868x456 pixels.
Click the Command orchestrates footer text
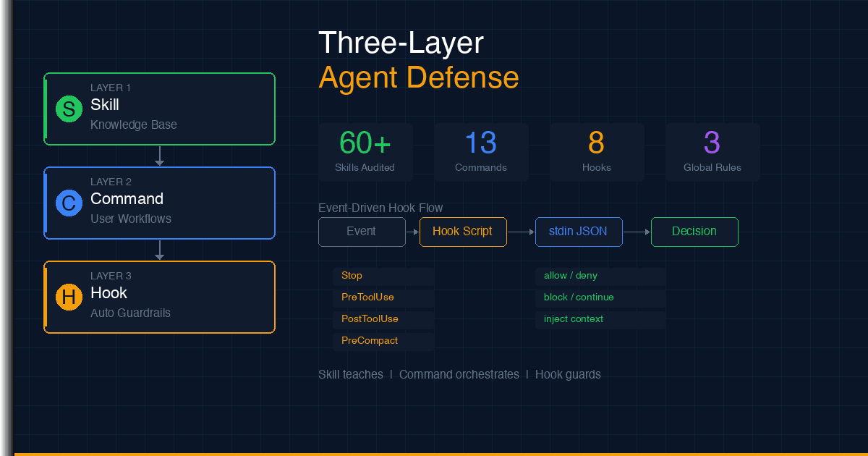459,374
